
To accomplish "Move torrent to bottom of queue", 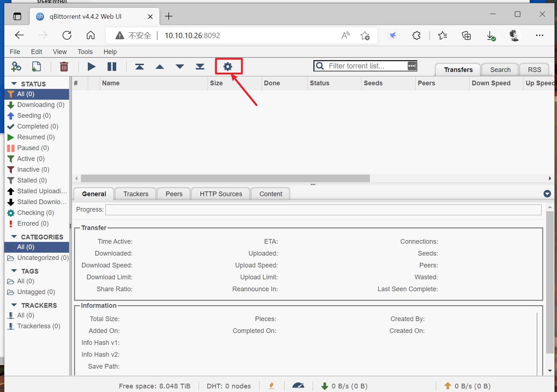I will (x=200, y=67).
